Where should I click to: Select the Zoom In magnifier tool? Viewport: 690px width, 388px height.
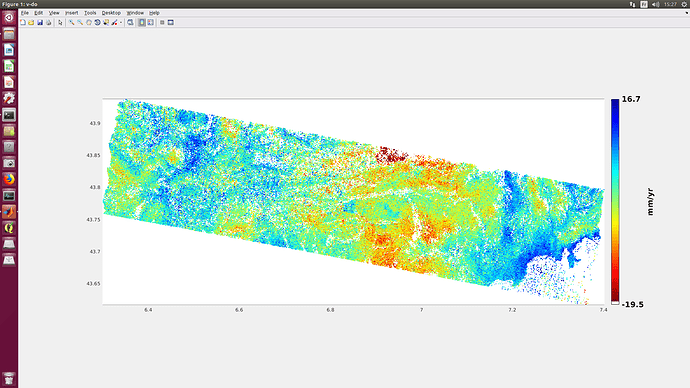click(71, 22)
